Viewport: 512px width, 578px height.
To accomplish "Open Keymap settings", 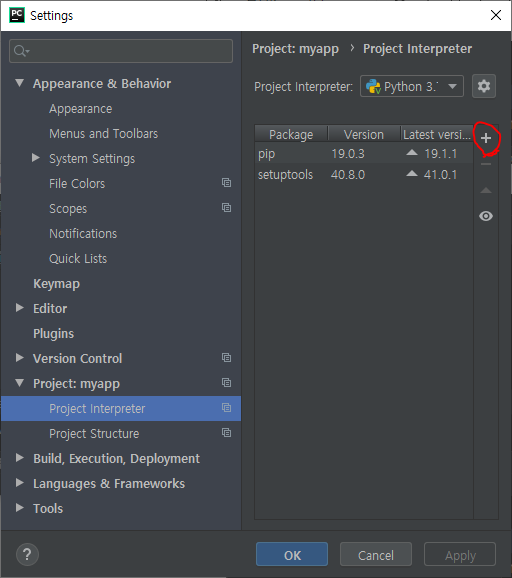I will coord(56,283).
